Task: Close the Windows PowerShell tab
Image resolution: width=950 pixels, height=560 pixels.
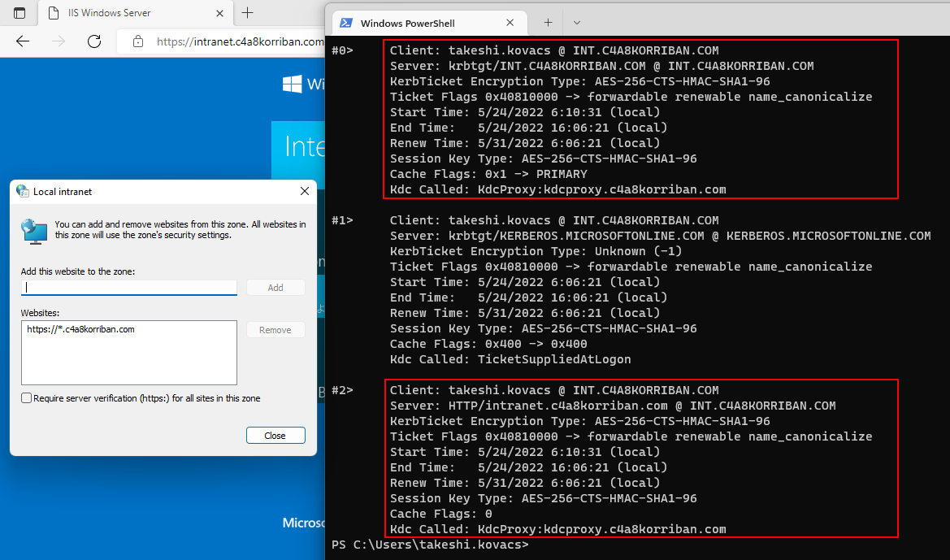Action: (x=510, y=23)
